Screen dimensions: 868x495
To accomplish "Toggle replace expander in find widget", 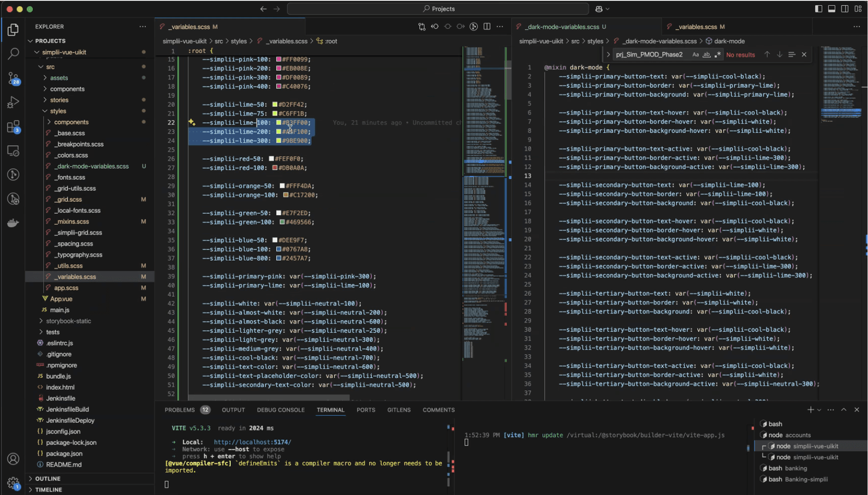I will pos(608,54).
